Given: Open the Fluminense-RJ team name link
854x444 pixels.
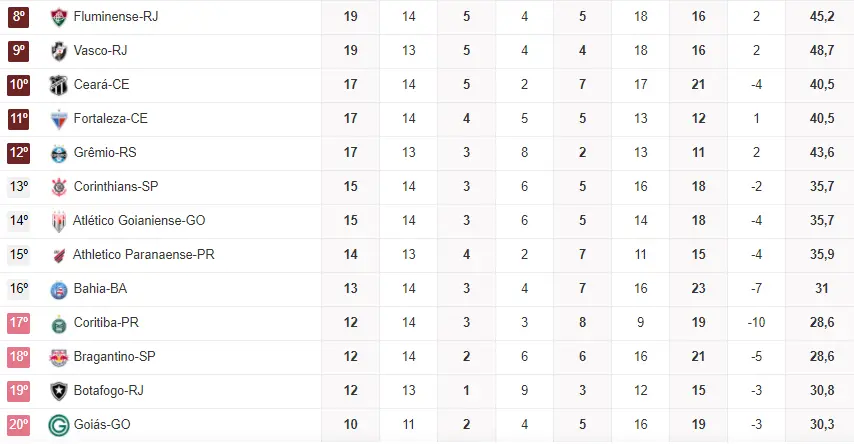Looking at the screenshot, I should (x=116, y=17).
